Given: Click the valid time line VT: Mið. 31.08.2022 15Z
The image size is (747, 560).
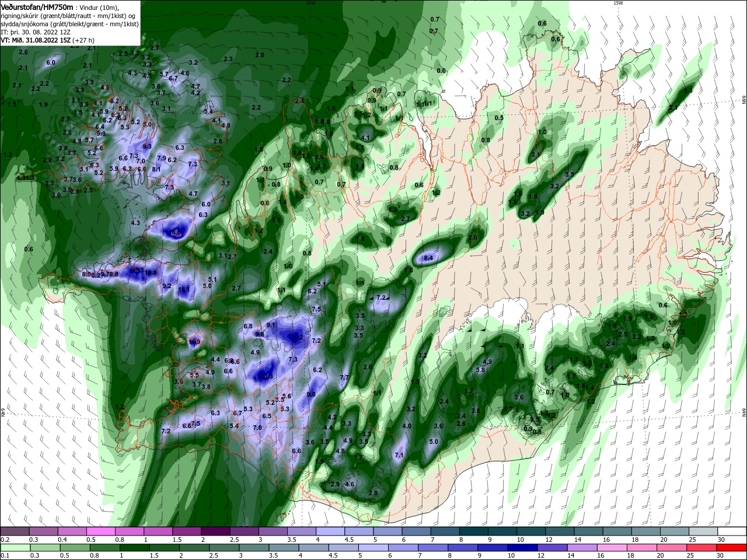Looking at the screenshot, I should (x=36, y=40).
